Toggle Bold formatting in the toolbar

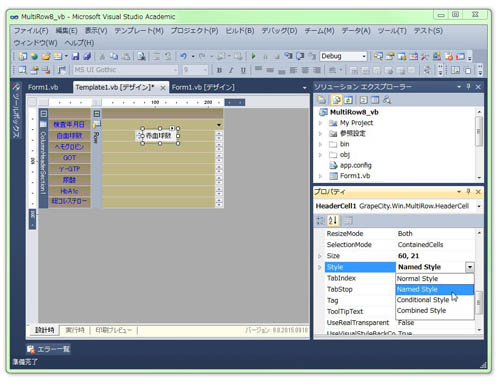[219, 70]
